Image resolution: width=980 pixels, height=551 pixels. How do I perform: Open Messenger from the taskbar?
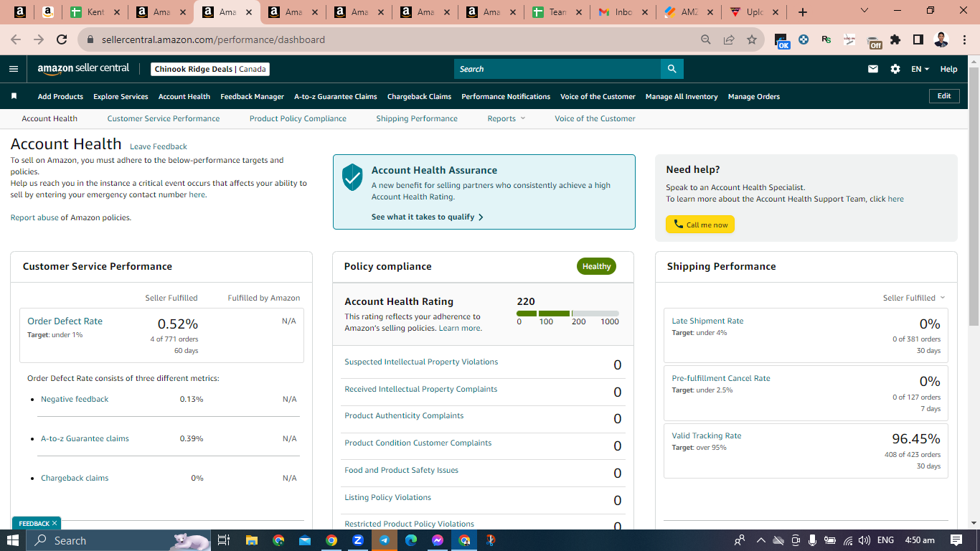pyautogui.click(x=437, y=540)
